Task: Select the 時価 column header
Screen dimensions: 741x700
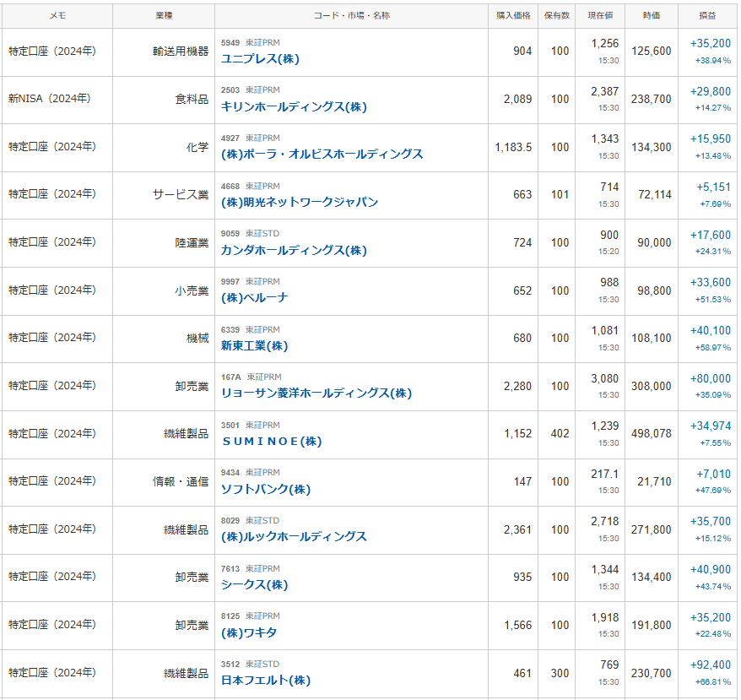Action: (x=651, y=16)
